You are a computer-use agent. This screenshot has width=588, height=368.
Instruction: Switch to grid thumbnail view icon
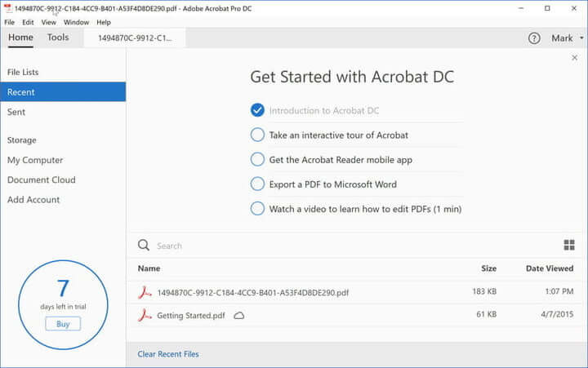569,245
